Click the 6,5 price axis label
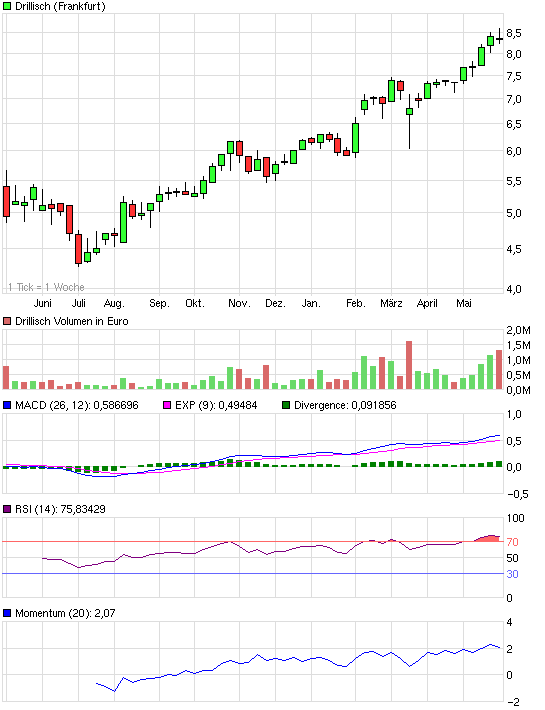This screenshot has width=545, height=710. point(514,124)
